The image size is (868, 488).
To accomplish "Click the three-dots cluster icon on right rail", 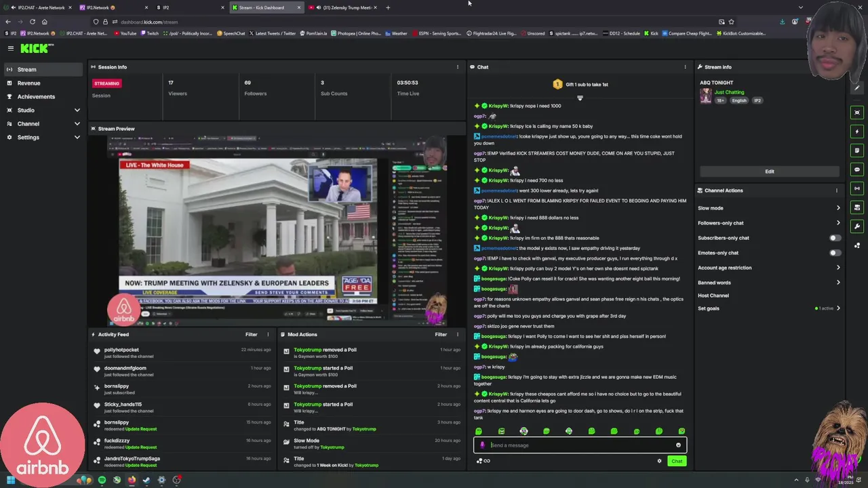I will 858,245.
